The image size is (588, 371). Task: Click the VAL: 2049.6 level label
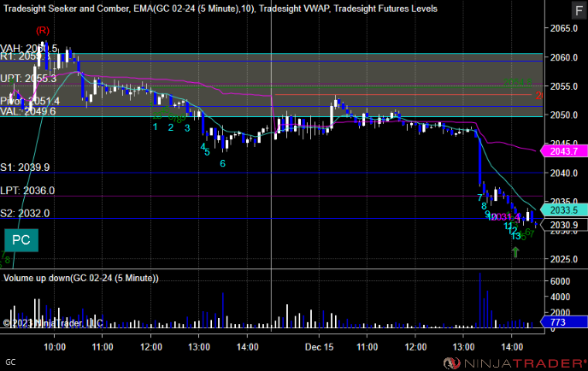(28, 111)
